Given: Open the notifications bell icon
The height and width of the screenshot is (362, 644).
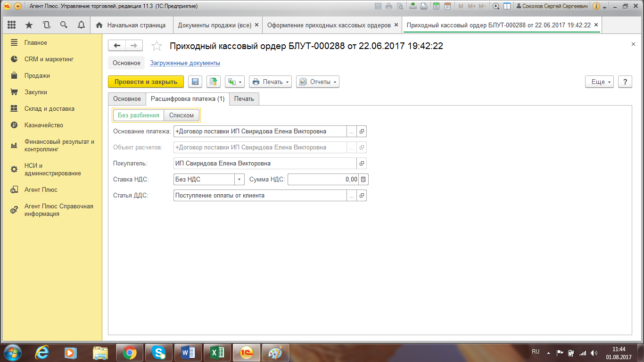Looking at the screenshot, I should coord(81,25).
